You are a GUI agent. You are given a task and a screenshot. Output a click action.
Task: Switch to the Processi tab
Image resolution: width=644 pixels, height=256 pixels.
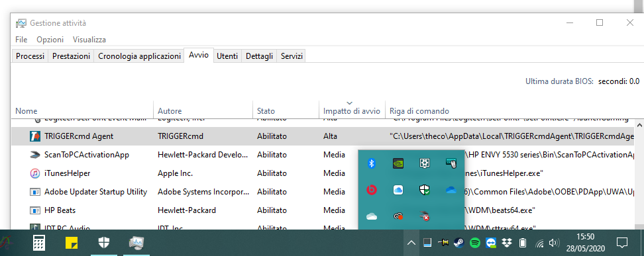tap(30, 56)
